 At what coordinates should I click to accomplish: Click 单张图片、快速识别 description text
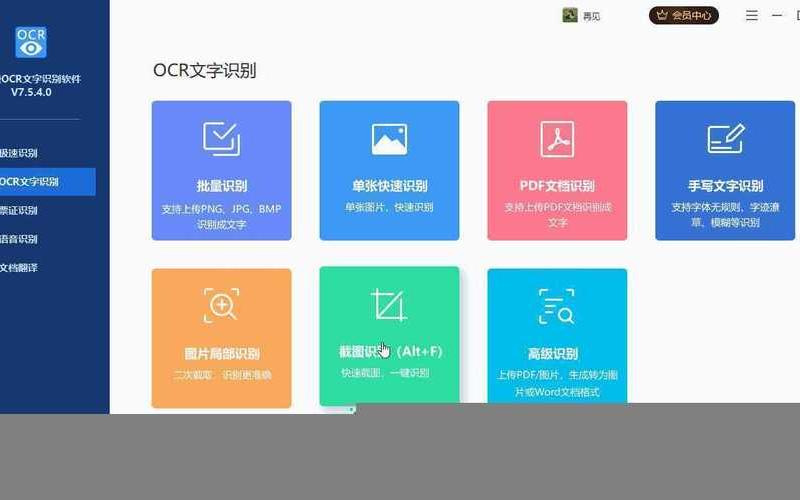[389, 207]
